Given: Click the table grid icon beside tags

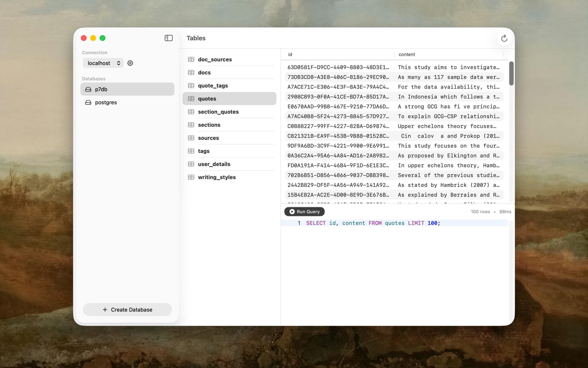Looking at the screenshot, I should pyautogui.click(x=191, y=151).
